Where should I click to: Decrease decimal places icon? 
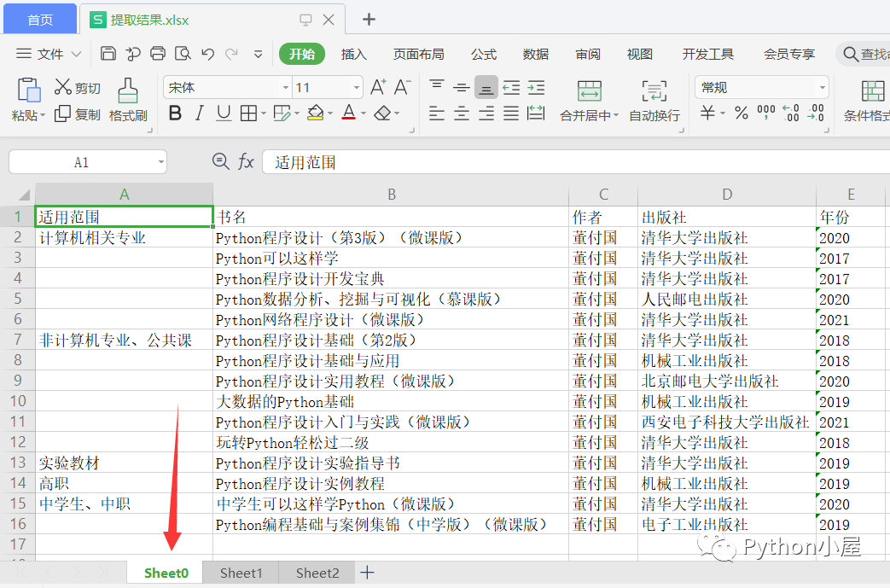pos(816,113)
